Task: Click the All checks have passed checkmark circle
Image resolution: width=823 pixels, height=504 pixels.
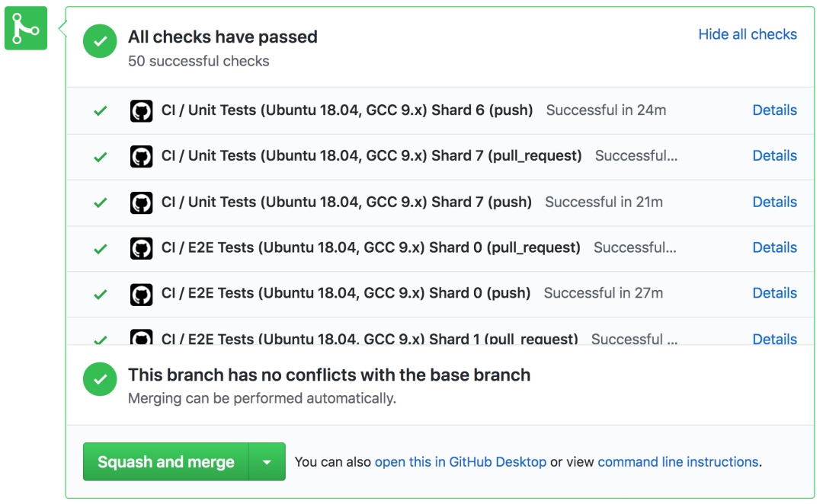Action: [x=100, y=41]
